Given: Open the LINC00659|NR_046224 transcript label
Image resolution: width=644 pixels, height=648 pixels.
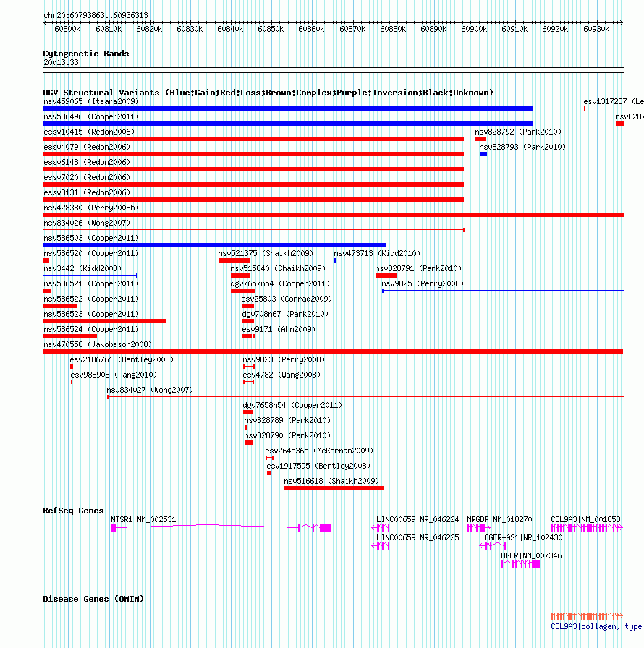Looking at the screenshot, I should (418, 519).
